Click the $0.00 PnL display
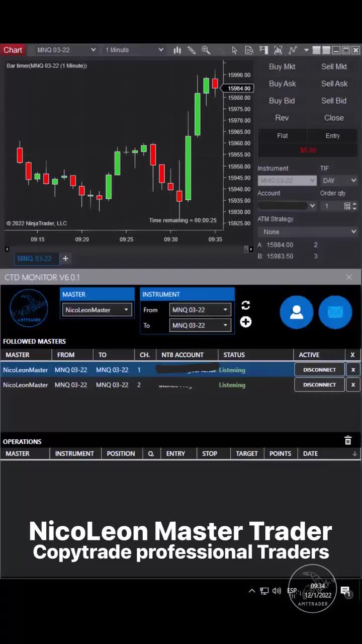Screen dimensions: 362x644 pyautogui.click(x=308, y=150)
